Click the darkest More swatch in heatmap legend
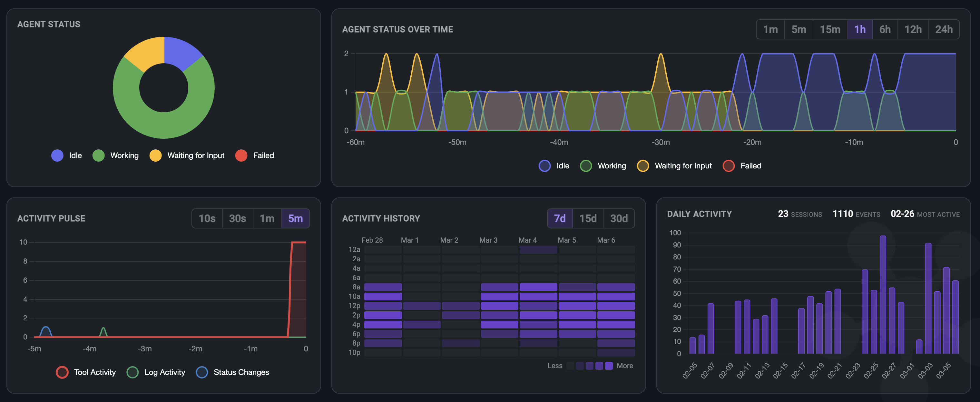The image size is (980, 402). 609,366
